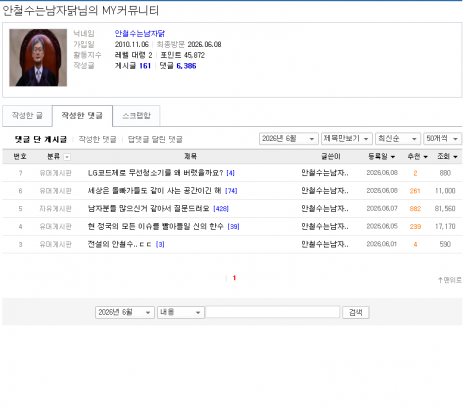Click 유머게시판 category in row 7

pos(55,173)
